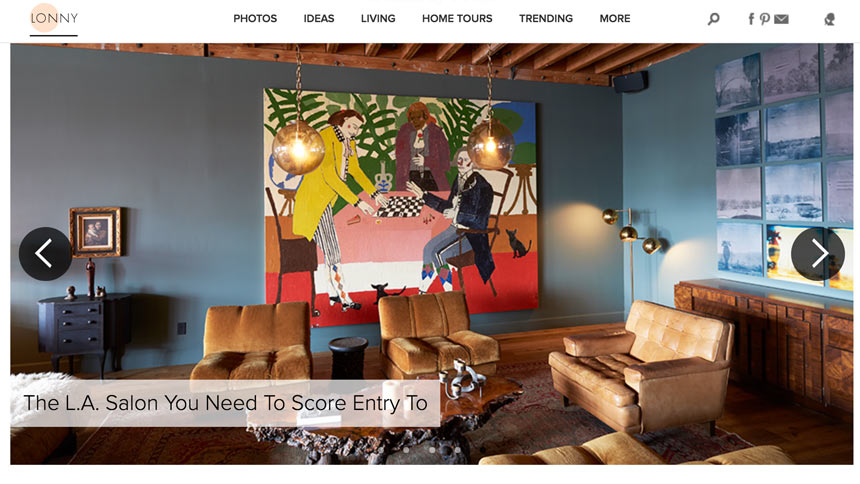
Task: Select Ideas in the navigation bar
Action: [x=319, y=19]
